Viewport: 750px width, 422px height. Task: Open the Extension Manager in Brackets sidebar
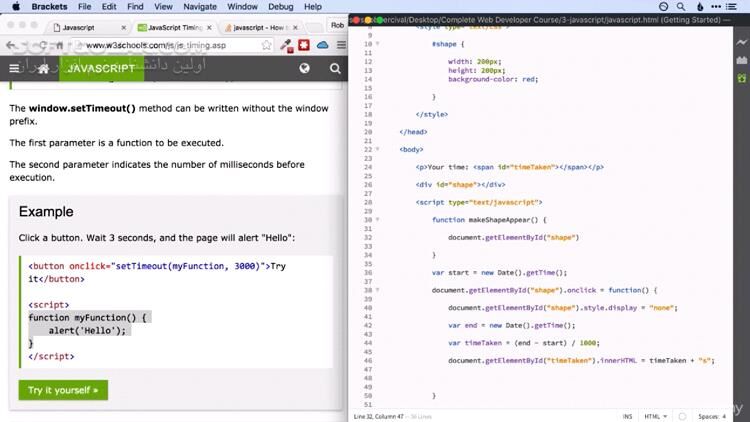pos(741,62)
